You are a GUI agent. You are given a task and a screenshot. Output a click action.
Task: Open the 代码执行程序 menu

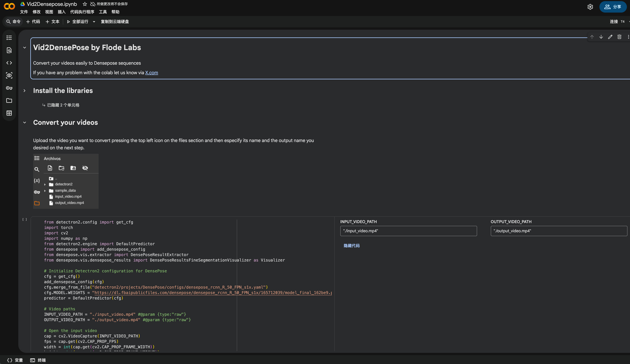click(x=82, y=12)
